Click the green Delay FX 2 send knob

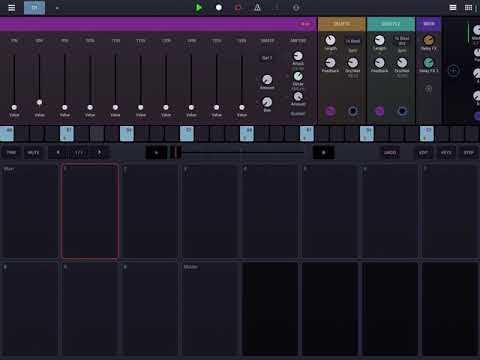[429, 63]
